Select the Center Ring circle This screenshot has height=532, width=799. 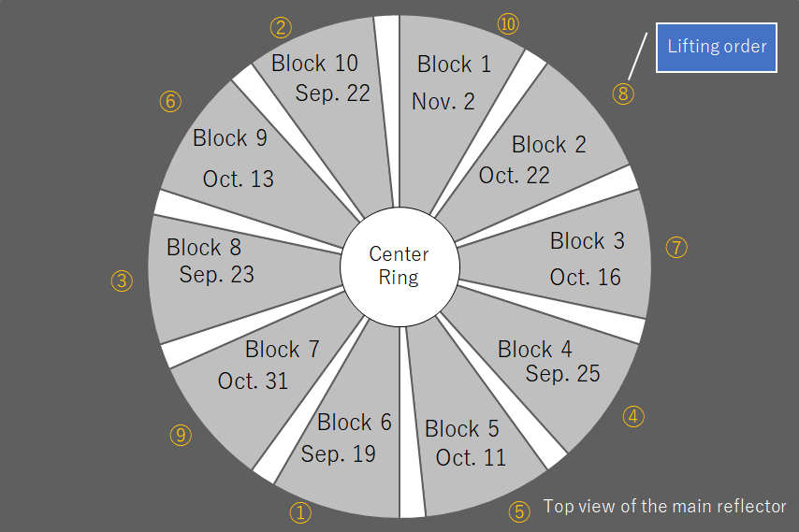point(399,266)
